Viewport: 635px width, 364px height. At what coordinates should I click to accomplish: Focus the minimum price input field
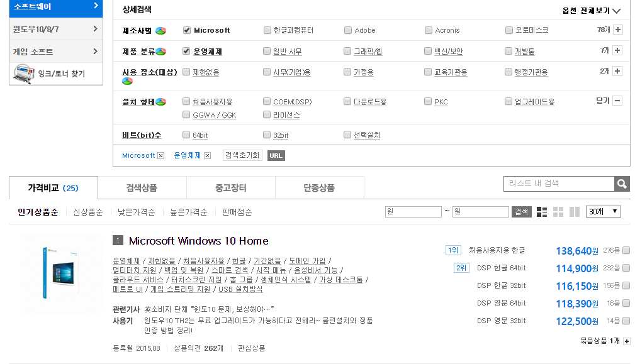(x=413, y=211)
